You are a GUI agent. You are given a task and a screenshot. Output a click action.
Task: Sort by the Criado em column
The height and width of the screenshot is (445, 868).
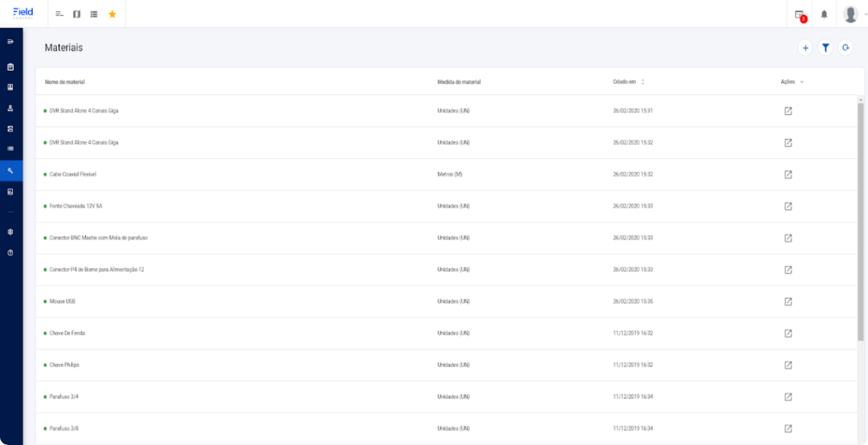tap(642, 82)
